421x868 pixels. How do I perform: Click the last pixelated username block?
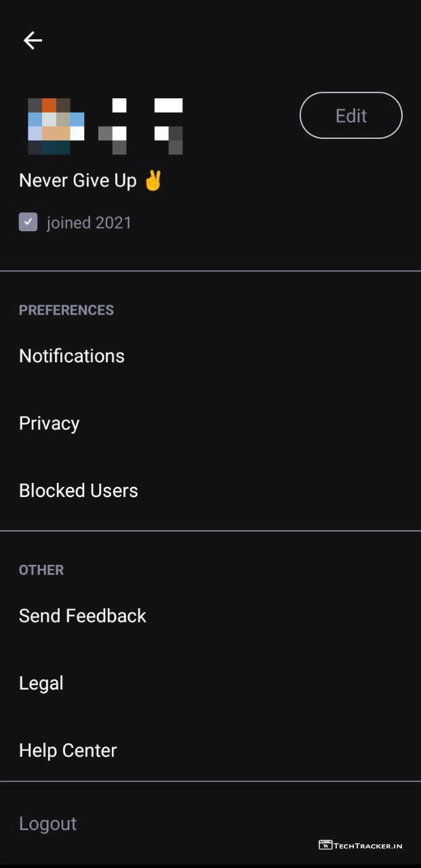[168, 126]
